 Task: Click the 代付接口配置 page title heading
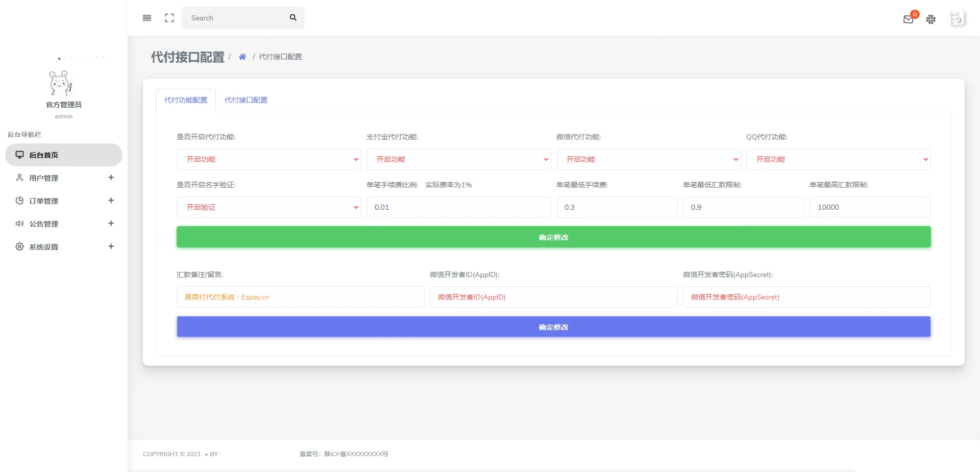[x=188, y=57]
